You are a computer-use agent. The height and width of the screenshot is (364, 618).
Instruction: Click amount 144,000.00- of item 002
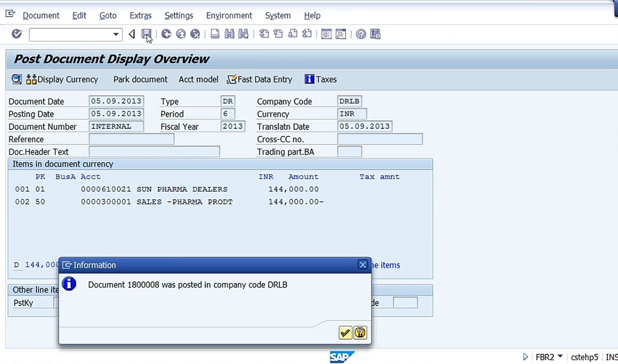click(x=296, y=202)
